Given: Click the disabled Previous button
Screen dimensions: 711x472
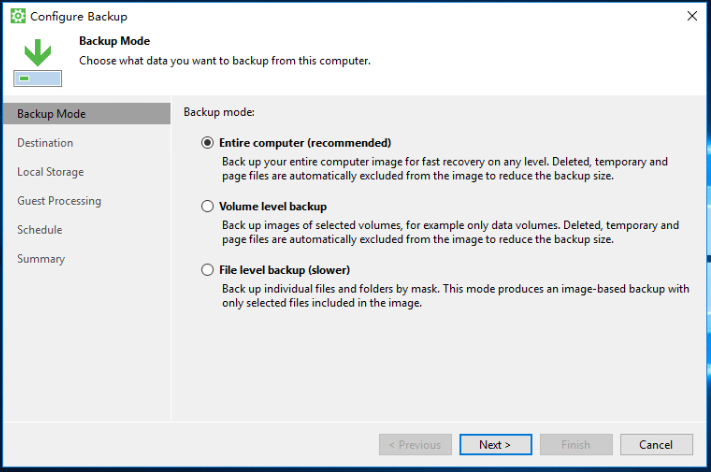Looking at the screenshot, I should click(x=415, y=444).
